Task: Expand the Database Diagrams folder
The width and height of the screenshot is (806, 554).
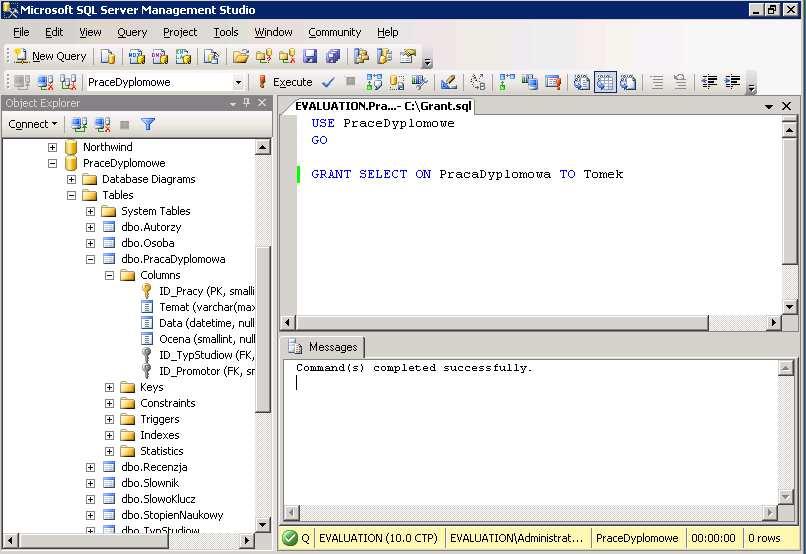Action: pos(71,179)
